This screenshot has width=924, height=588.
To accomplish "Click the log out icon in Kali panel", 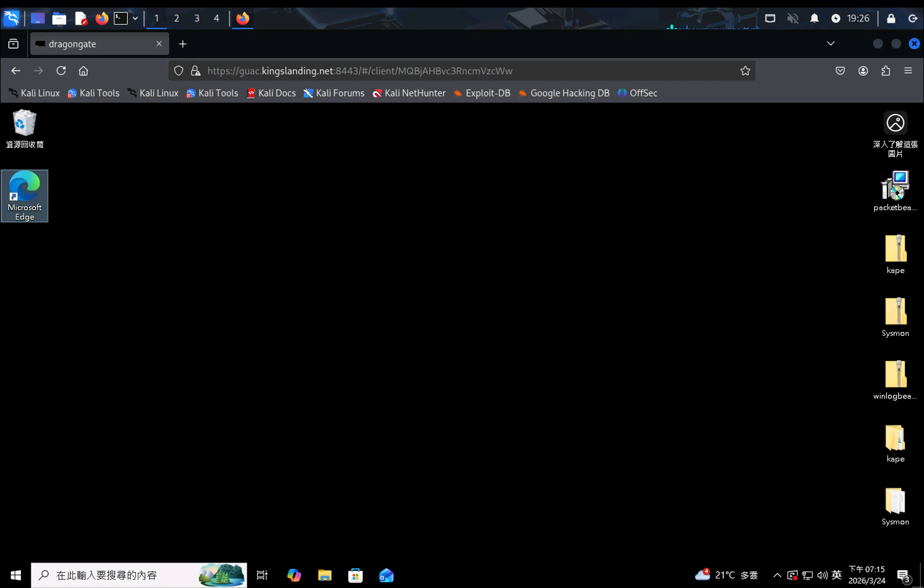I will 913,19.
